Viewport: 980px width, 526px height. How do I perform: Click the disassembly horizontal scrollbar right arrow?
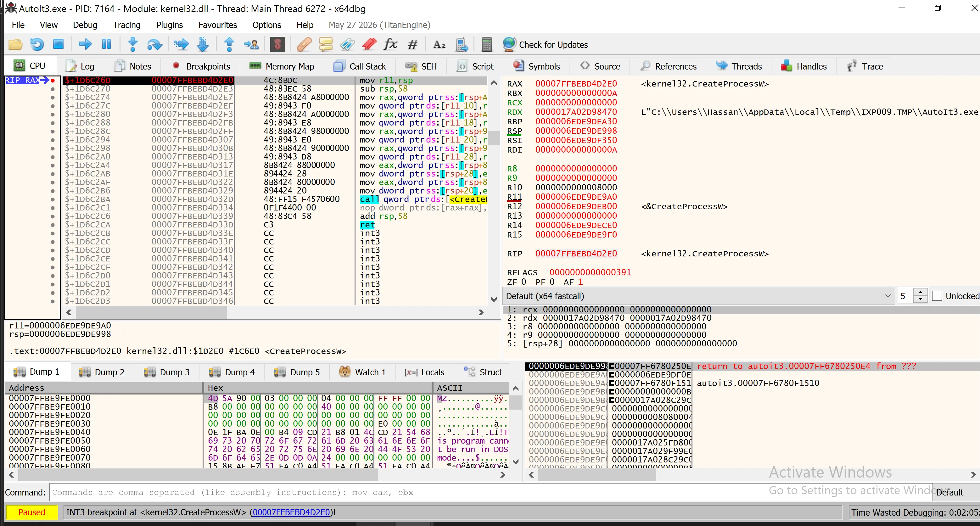pos(481,313)
